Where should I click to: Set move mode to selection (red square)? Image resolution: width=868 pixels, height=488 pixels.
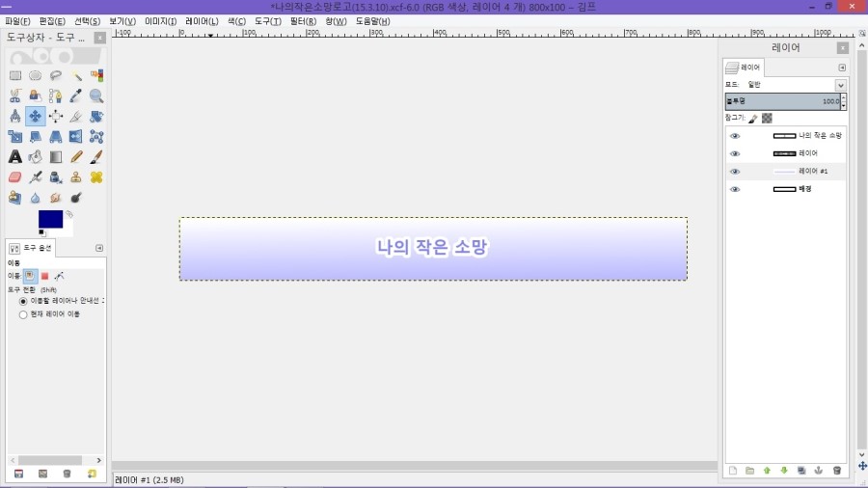coord(44,276)
